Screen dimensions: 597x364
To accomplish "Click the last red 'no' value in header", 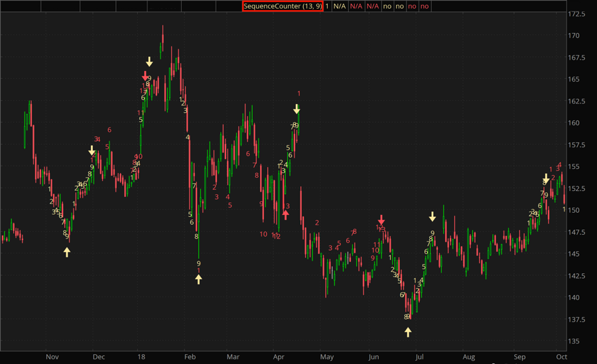I will click(425, 6).
